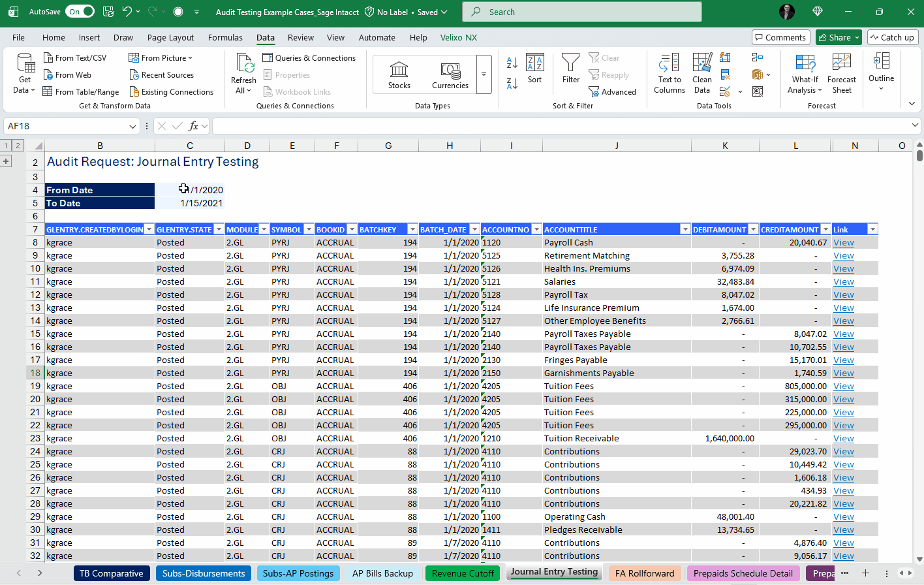924x585 pixels.
Task: Open Queries & Connections pane
Action: (x=309, y=57)
